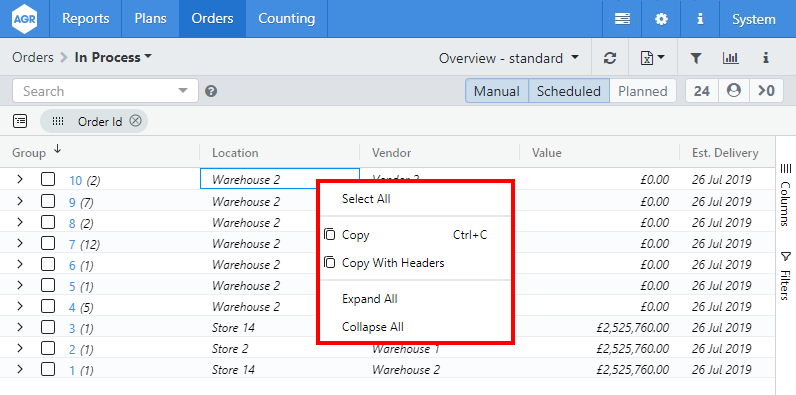Click the Est. Delivery column header
The width and height of the screenshot is (796, 395).
pos(725,153)
